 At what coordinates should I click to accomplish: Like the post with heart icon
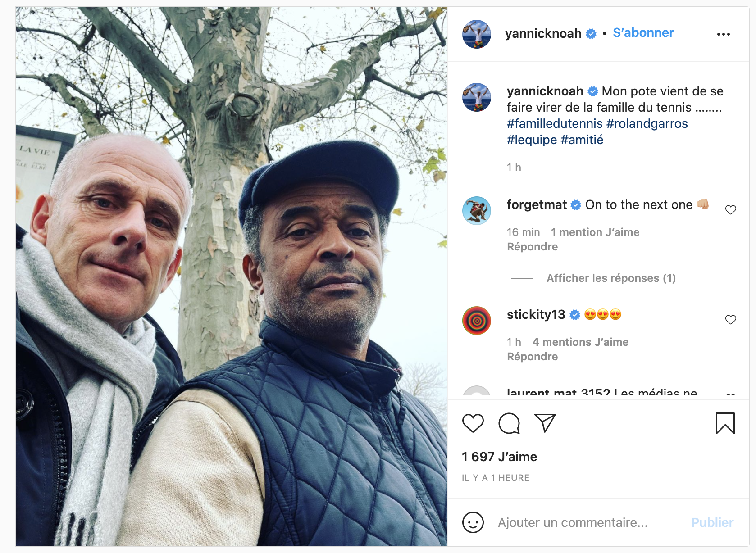[473, 423]
